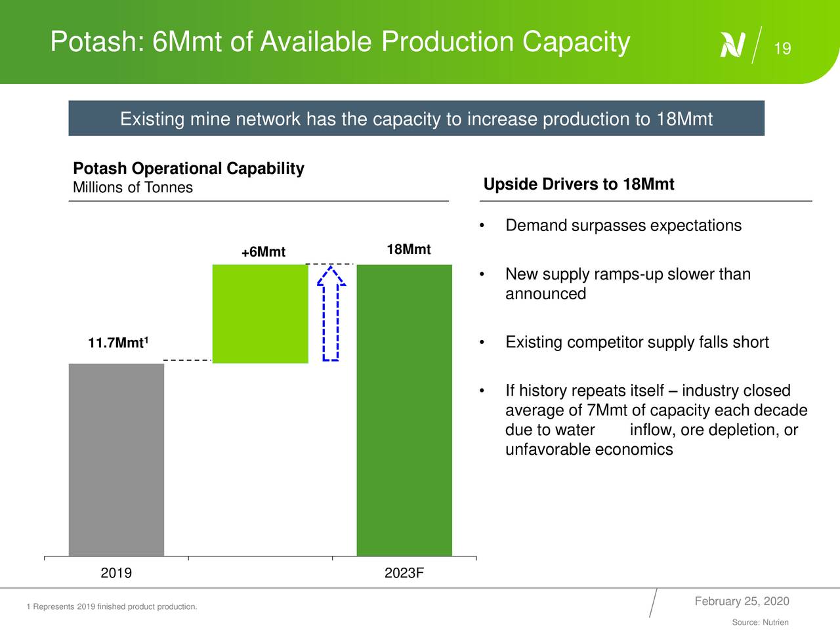Click the 'Existing competitor supply falls short' bullet
This screenshot has height=630, width=840.
pos(637,343)
